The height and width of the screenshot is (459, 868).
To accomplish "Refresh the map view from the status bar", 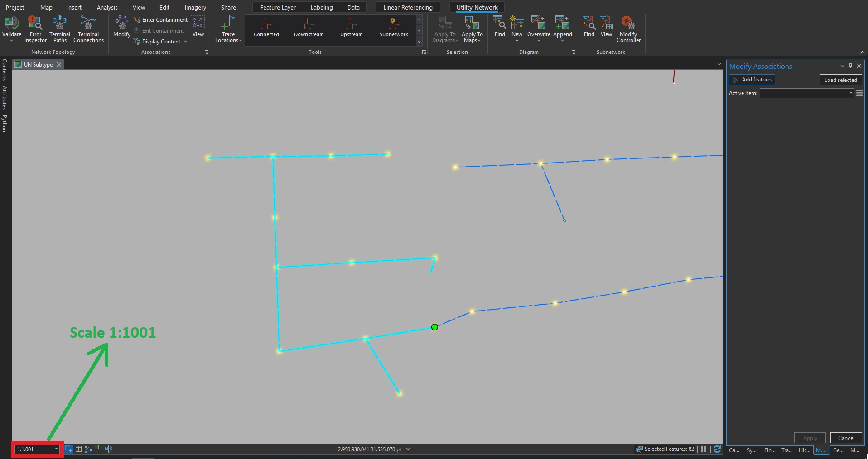I will [717, 449].
